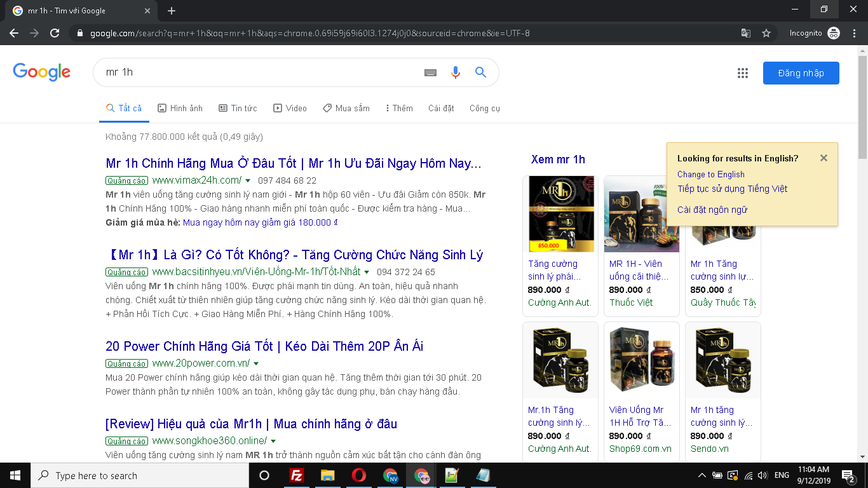Open FileZilla from the taskbar

point(296,475)
